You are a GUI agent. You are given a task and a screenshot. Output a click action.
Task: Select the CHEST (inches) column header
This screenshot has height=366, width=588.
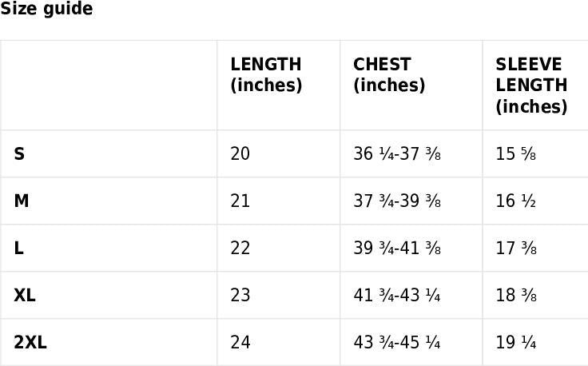coord(389,74)
